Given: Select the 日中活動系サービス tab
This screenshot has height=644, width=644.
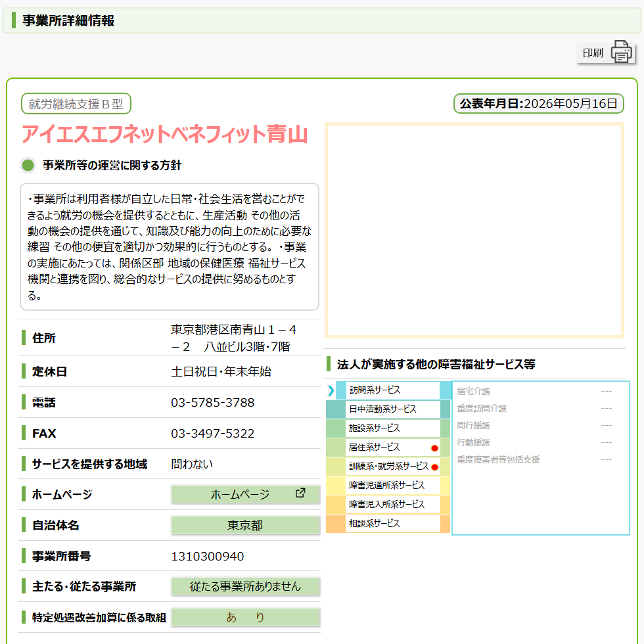Looking at the screenshot, I should (x=388, y=409).
